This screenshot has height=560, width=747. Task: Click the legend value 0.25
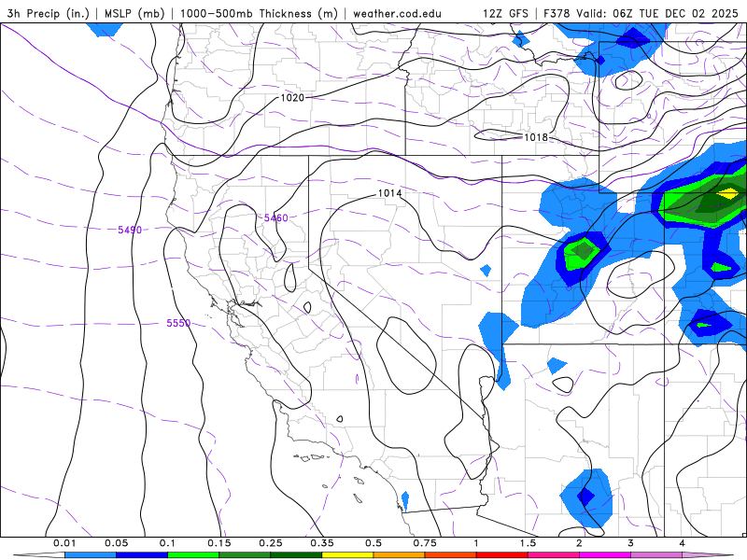coord(271,543)
